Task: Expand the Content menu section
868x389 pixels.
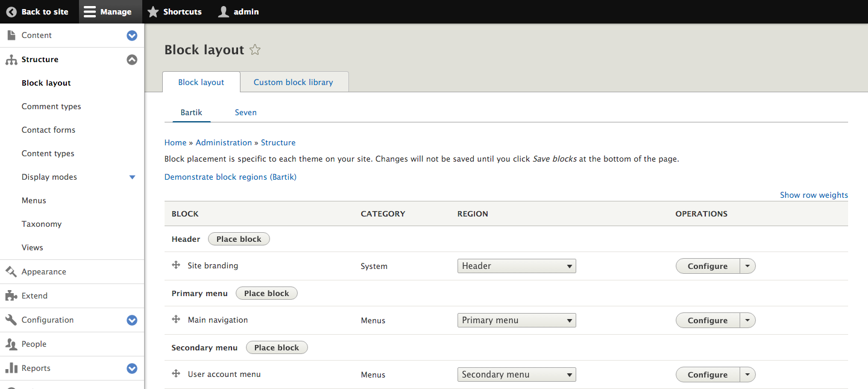Action: coord(132,36)
